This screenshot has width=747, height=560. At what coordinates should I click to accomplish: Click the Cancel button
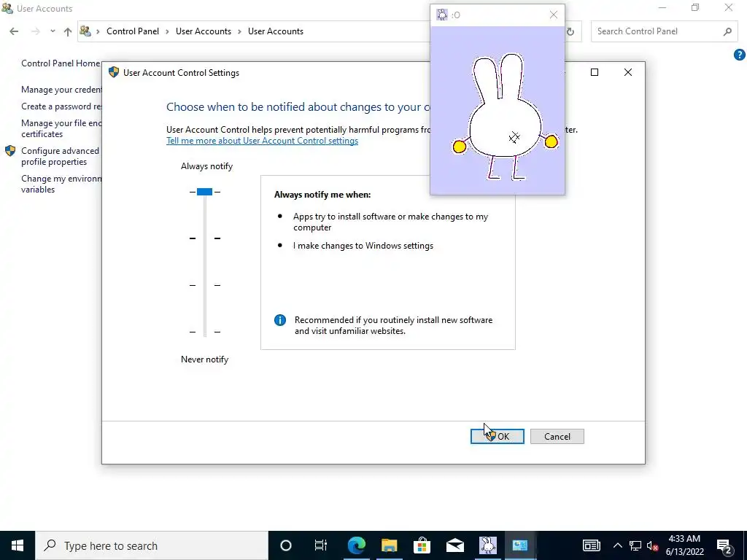(557, 436)
